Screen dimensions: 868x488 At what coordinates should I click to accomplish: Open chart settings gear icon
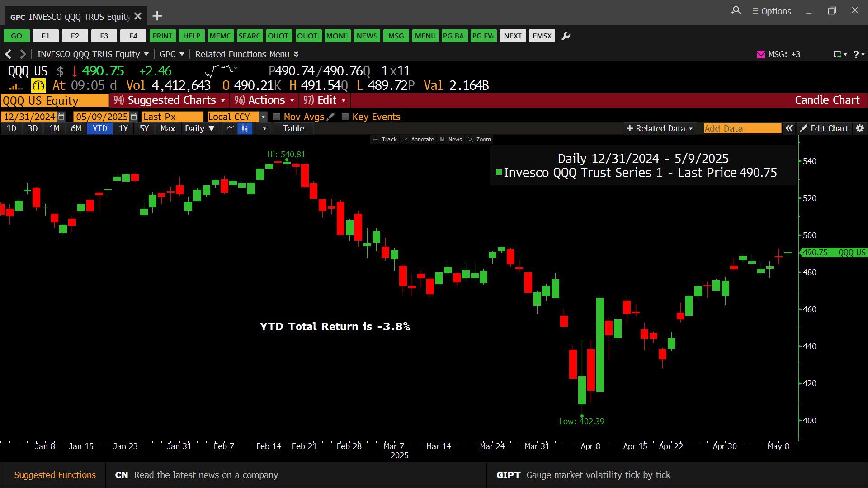click(x=860, y=129)
